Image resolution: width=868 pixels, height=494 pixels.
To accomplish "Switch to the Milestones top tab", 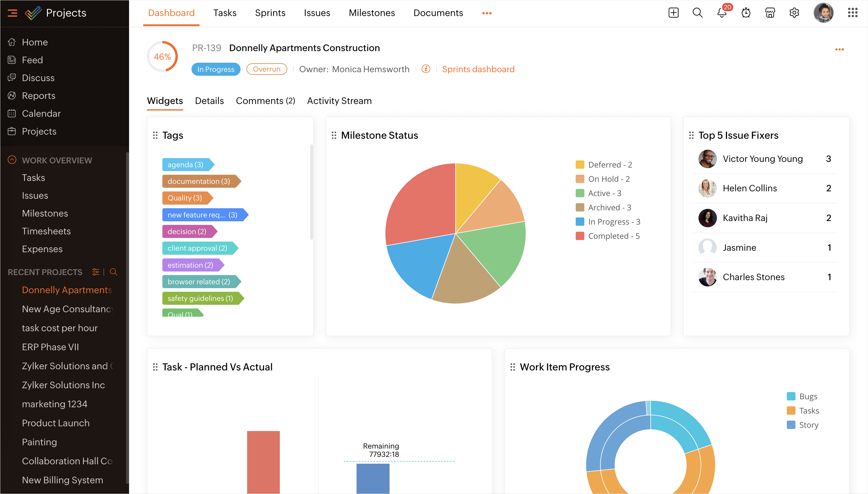I will coord(371,13).
